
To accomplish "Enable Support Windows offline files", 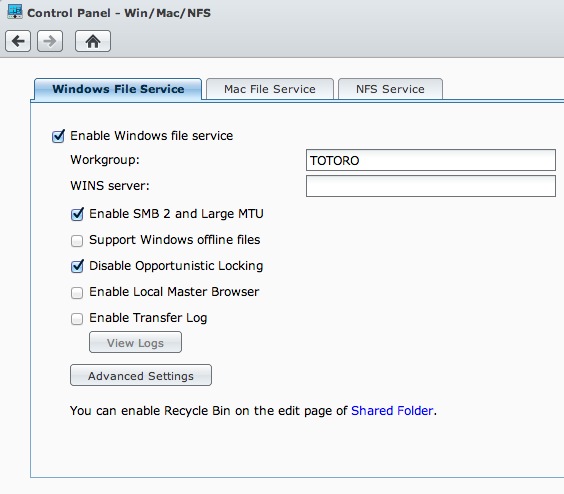I will pyautogui.click(x=77, y=240).
